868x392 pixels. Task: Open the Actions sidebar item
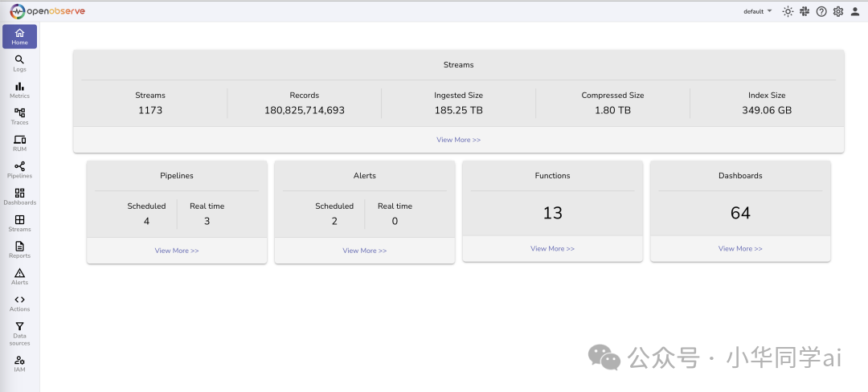point(19,303)
